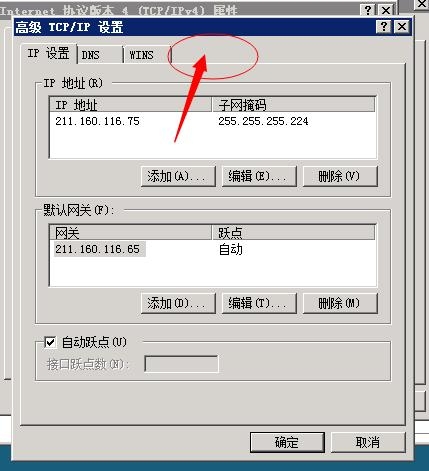Confirm settings with the 确定 button
This screenshot has height=471, width=429.
pyautogui.click(x=287, y=443)
